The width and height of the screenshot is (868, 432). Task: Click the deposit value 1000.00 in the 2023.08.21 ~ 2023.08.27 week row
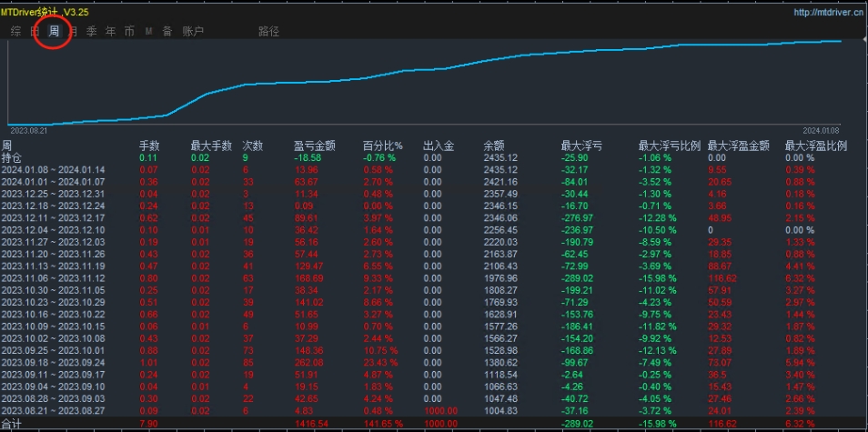pos(440,410)
